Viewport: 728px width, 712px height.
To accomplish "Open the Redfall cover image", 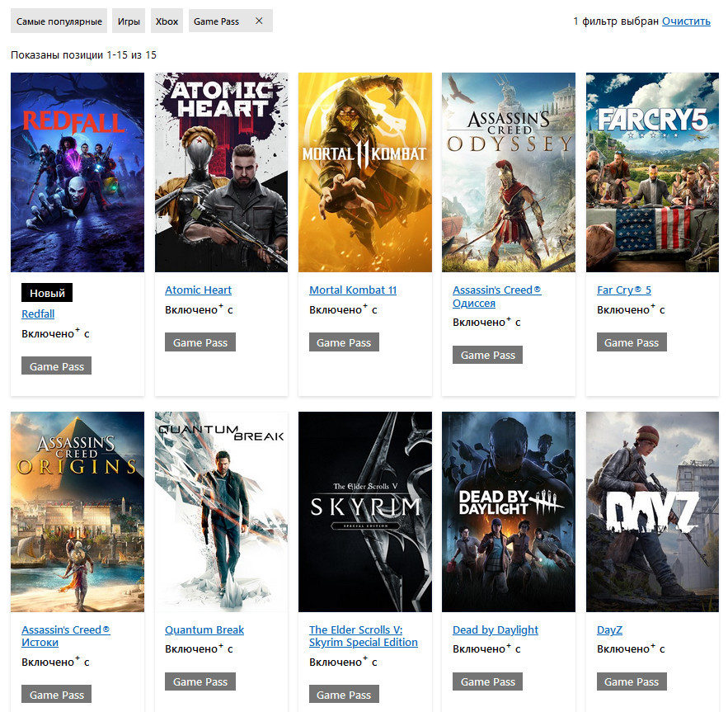I will coord(77,172).
